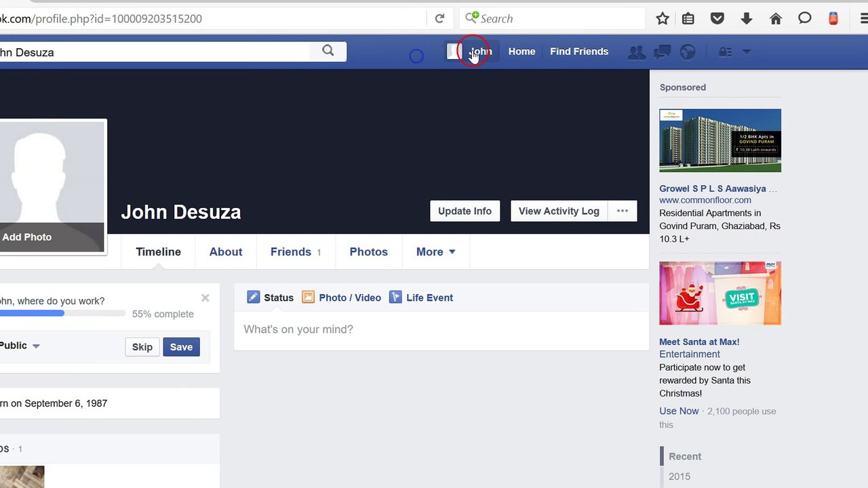
Task: Open the Growel apartments ad image
Action: (x=720, y=140)
